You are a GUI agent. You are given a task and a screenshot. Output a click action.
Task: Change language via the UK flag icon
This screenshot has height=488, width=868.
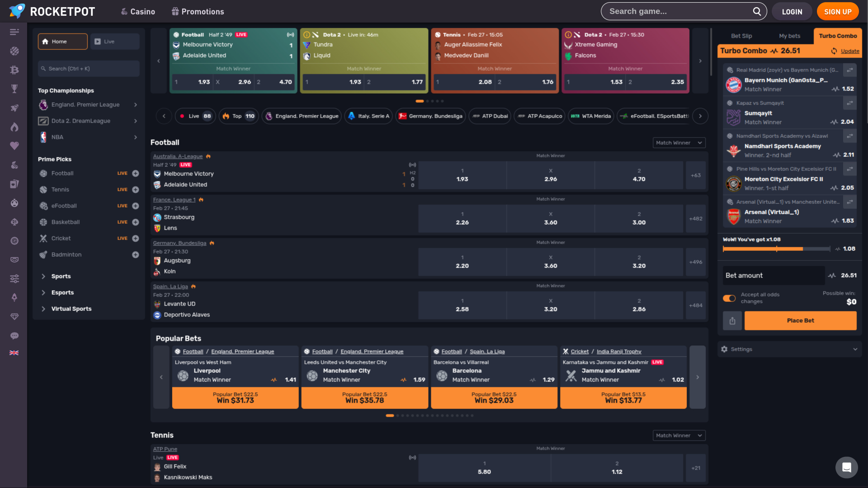[x=14, y=352]
